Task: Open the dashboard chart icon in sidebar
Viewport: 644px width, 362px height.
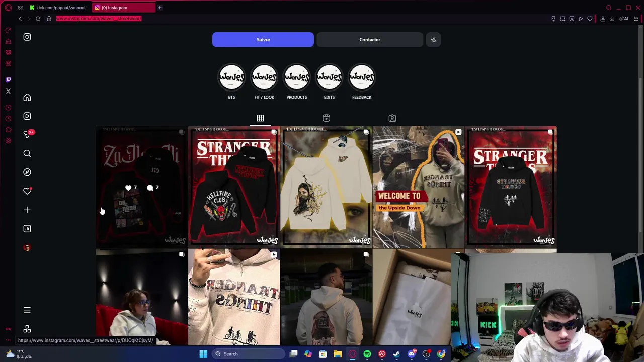Action: (x=27, y=229)
